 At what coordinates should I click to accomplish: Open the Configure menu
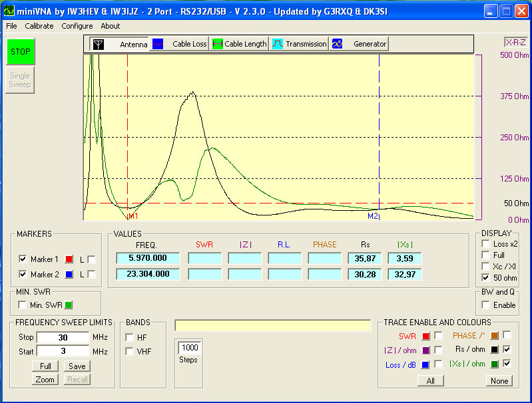click(77, 26)
